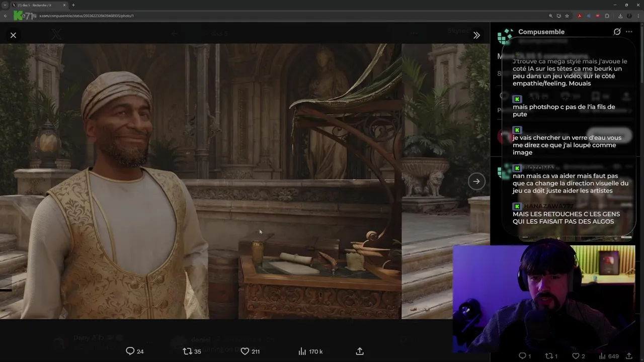Open the browser profile avatar
Image resolution: width=644 pixels, height=362 pixels.
[x=629, y=16]
